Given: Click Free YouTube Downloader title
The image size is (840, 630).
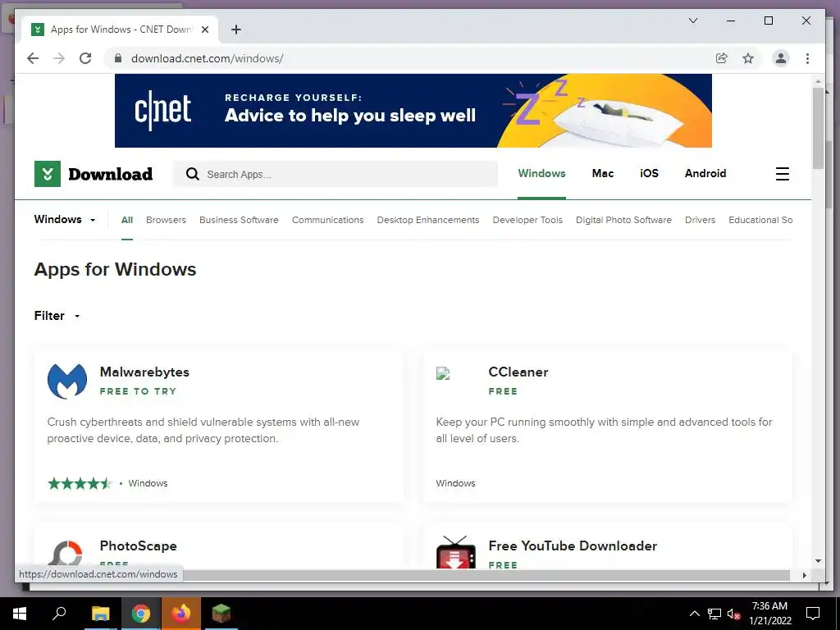Looking at the screenshot, I should click(x=573, y=546).
